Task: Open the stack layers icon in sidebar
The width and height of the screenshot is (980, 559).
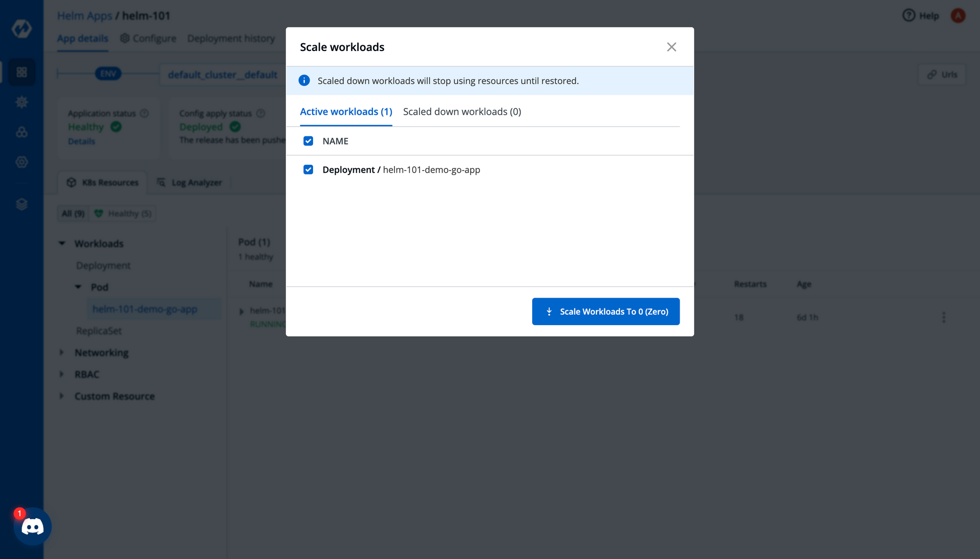Action: point(22,204)
